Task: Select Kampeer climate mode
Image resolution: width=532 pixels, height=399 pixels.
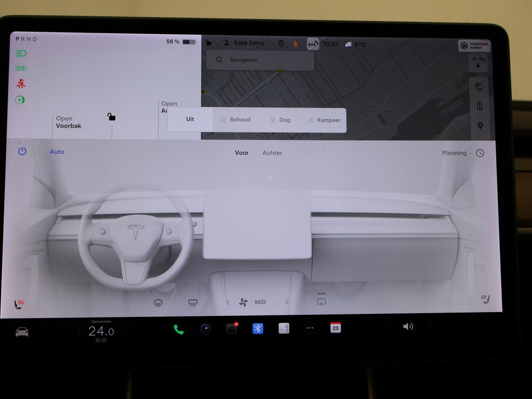Action: (324, 120)
